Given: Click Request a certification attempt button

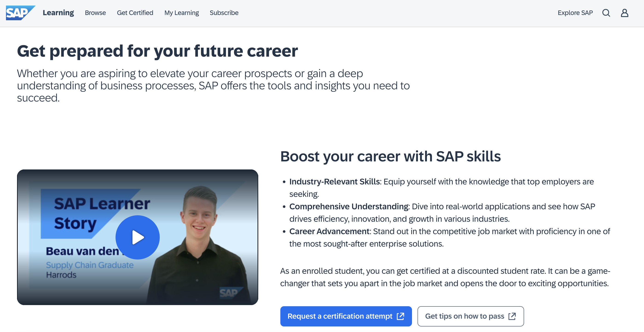Looking at the screenshot, I should tap(346, 316).
